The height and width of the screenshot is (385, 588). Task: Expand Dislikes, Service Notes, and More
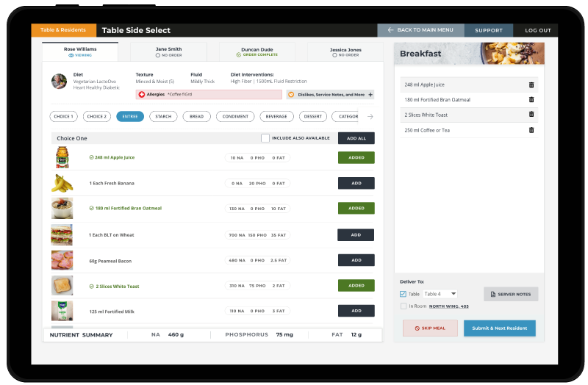370,95
